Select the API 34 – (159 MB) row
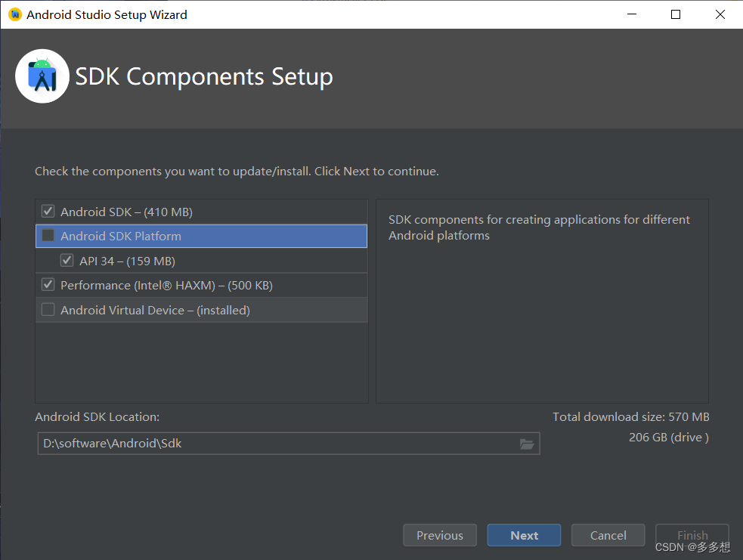Screen dimensions: 743x560 (201, 261)
